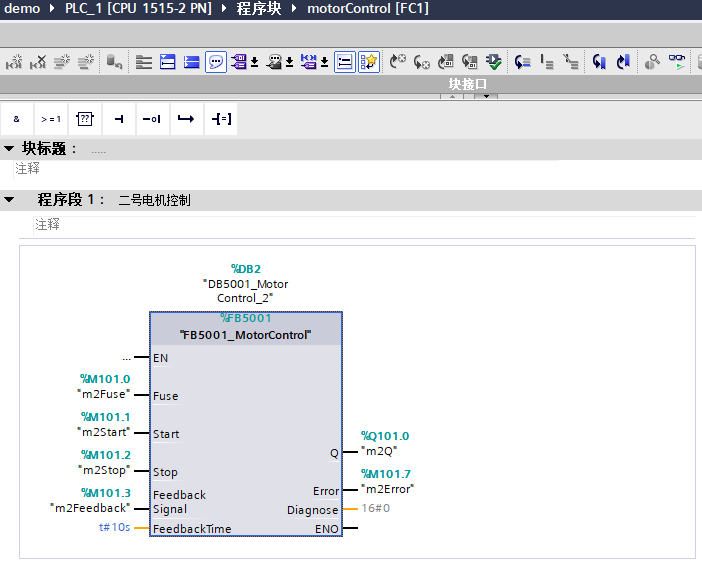Toggle the highlighted list view button
This screenshot has height=564, width=702.
tap(343, 62)
